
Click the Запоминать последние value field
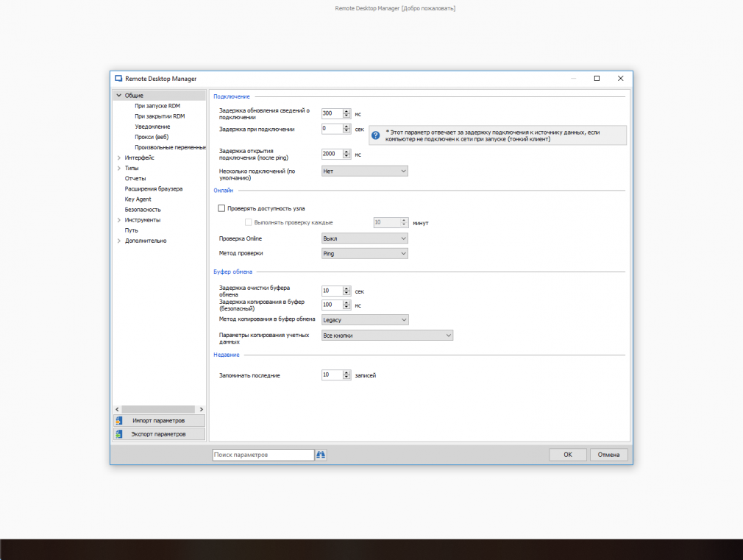coord(333,375)
